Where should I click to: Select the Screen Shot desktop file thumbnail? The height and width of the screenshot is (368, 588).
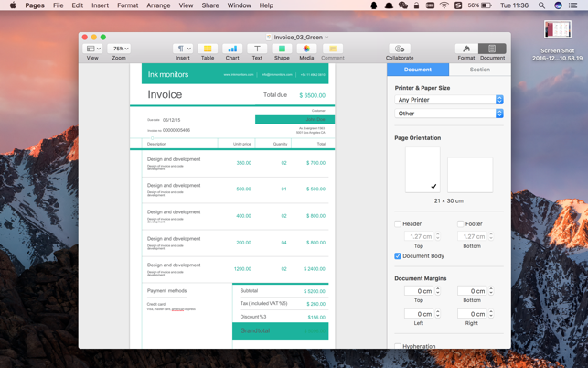tap(558, 29)
